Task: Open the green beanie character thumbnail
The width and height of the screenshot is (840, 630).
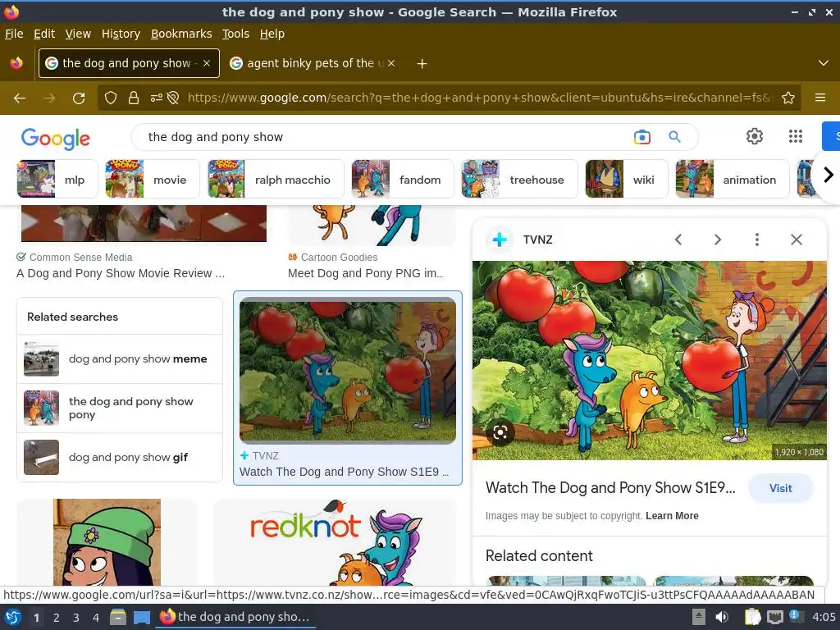Action: (x=107, y=541)
